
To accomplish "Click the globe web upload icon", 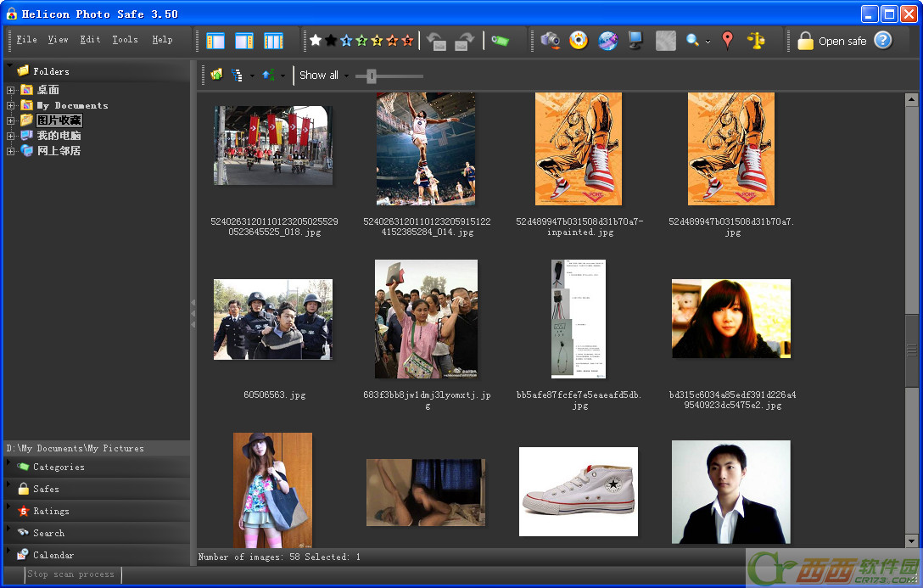I will (x=607, y=40).
